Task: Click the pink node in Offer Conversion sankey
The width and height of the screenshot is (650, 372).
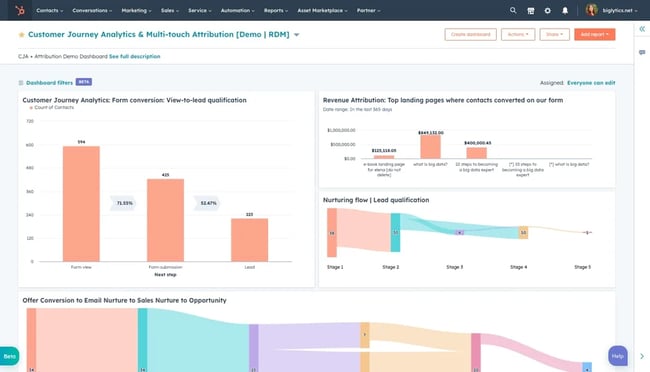Action: click(476, 353)
